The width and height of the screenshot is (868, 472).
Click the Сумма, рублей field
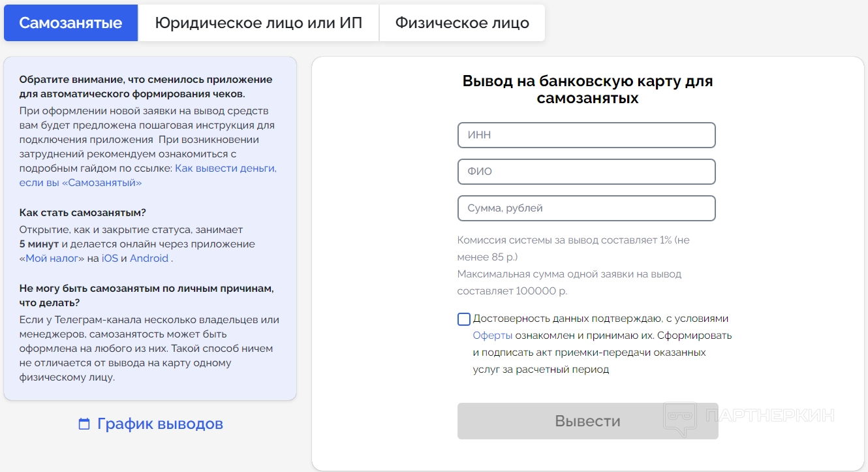(x=586, y=208)
